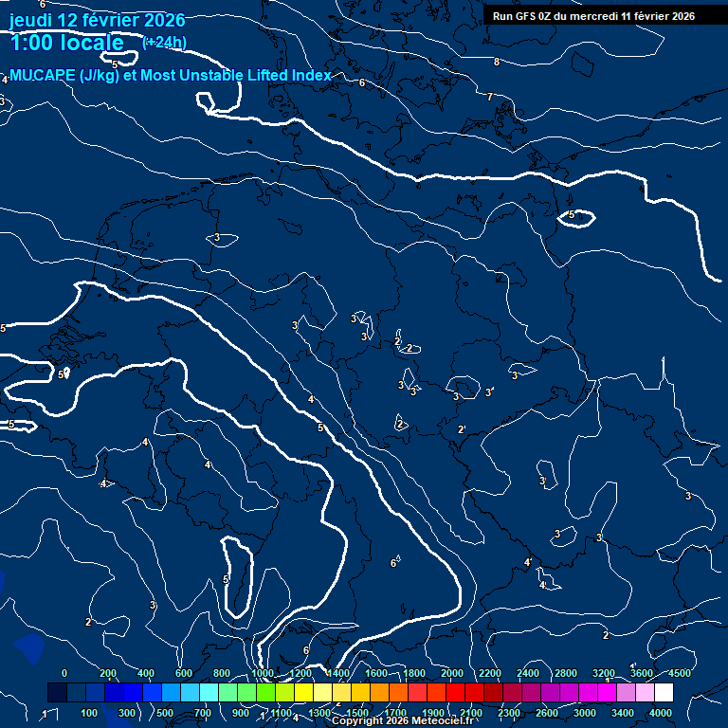This screenshot has height=728, width=728.
Task: Click the contour label 7 on the map
Action: tap(489, 97)
